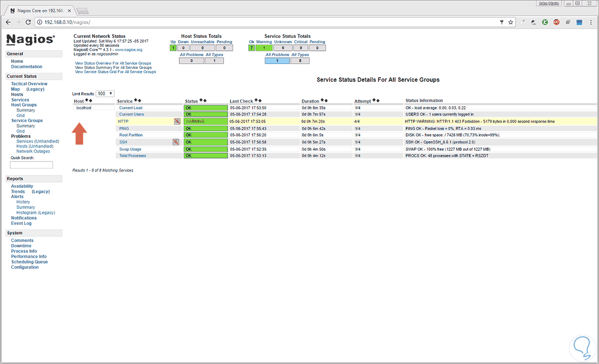This screenshot has width=599, height=364.
Task: Click the Host Status 'Up' count 1
Action: click(173, 48)
